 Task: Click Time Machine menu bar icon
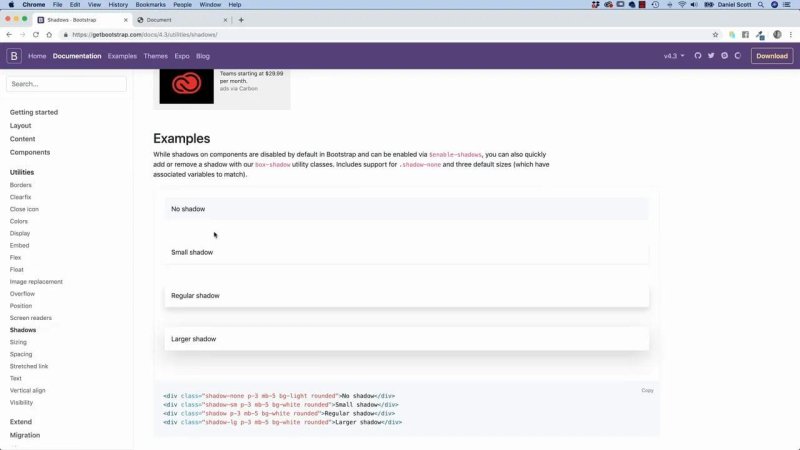pyautogui.click(x=655, y=5)
